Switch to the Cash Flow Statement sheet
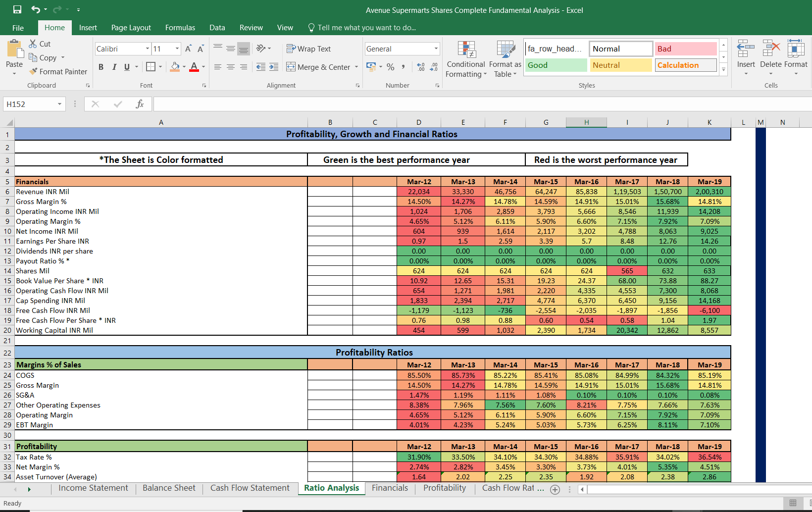 [x=250, y=488]
